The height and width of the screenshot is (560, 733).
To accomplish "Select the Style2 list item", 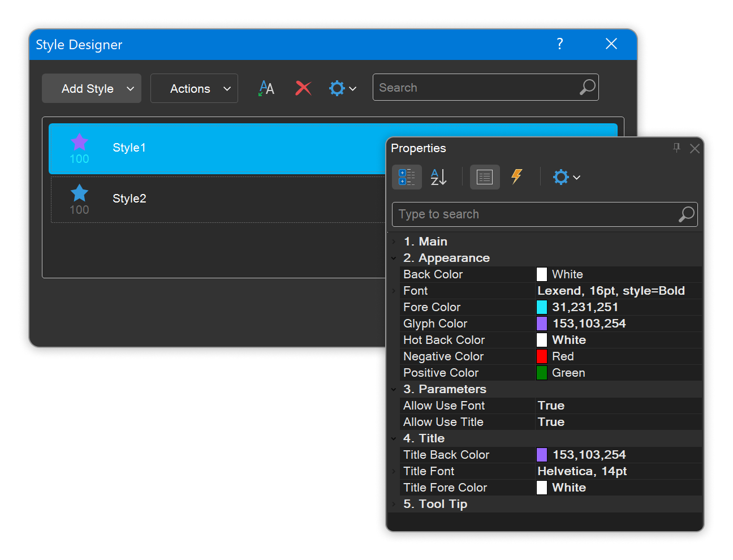I will coord(218,199).
